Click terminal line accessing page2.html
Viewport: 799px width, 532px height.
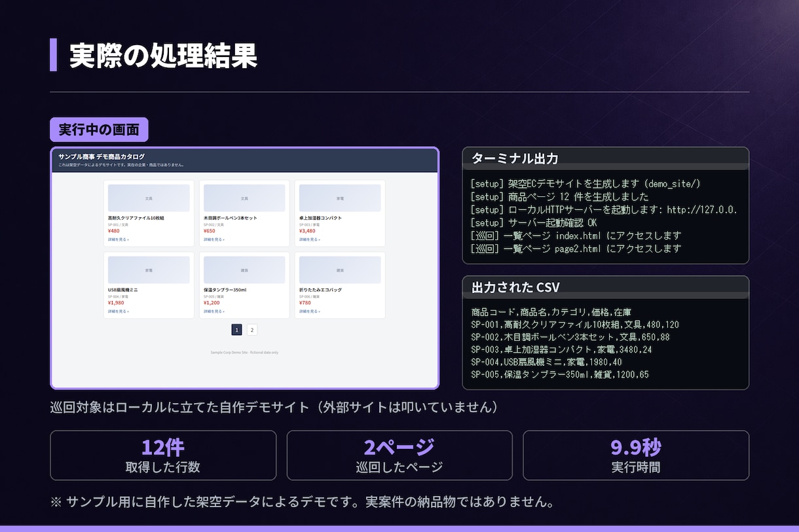[x=576, y=249]
